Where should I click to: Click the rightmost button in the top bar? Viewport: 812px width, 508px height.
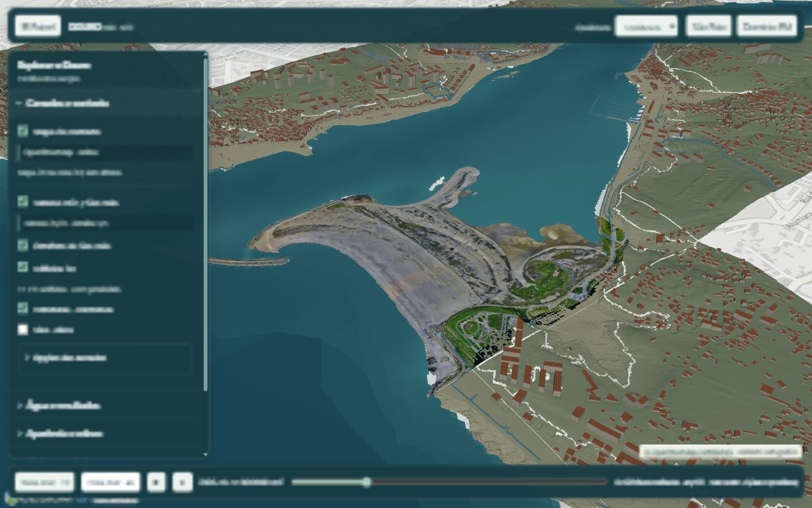(x=766, y=27)
